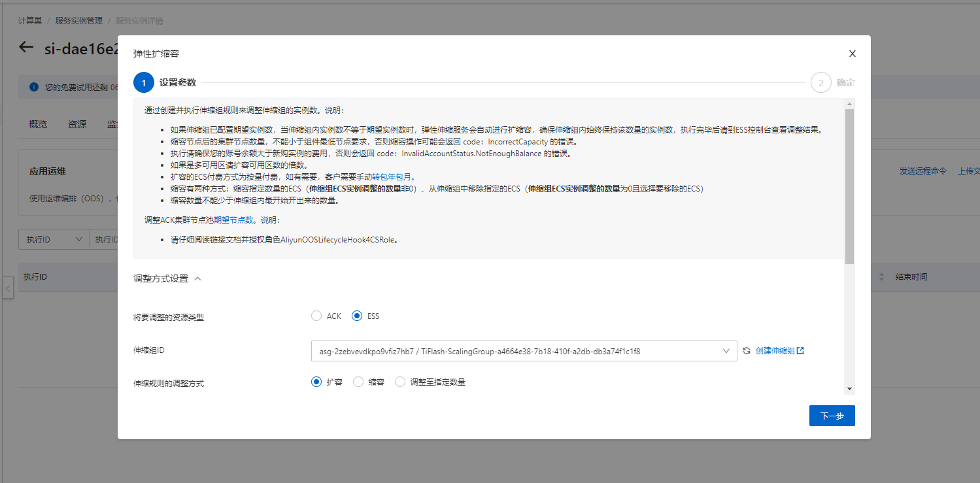Close the 弹性扩缩容 dialog with the X icon
This screenshot has height=483, width=980.
coord(852,54)
